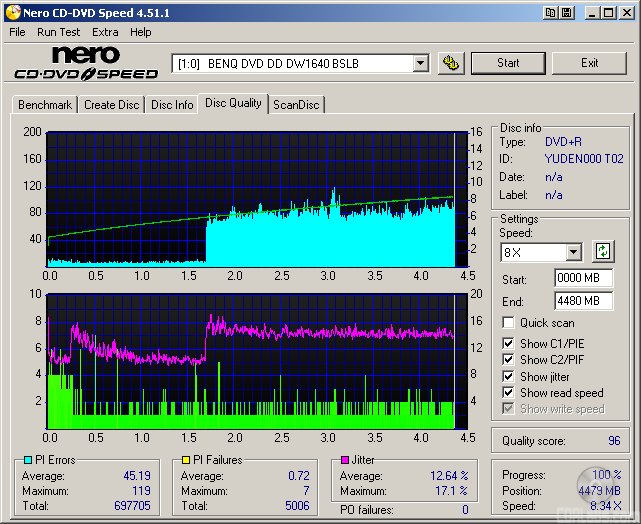Open the Run Test menu
The image size is (641, 524).
(x=59, y=32)
